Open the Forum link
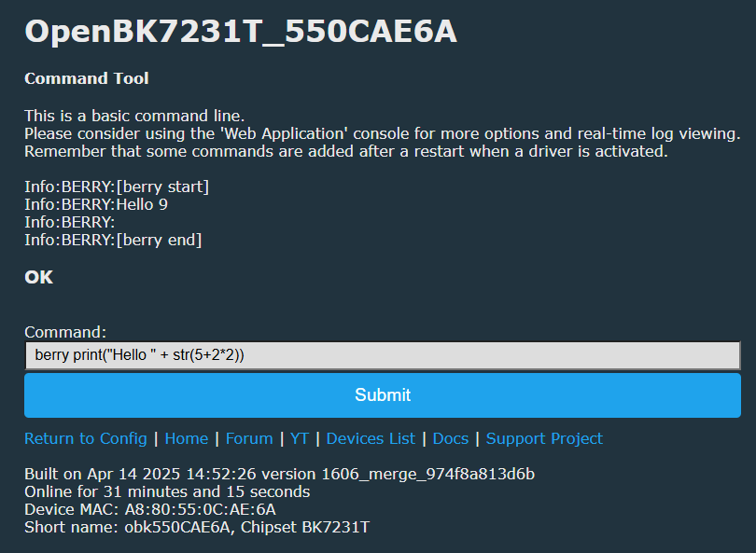The height and width of the screenshot is (553, 756). (249, 438)
